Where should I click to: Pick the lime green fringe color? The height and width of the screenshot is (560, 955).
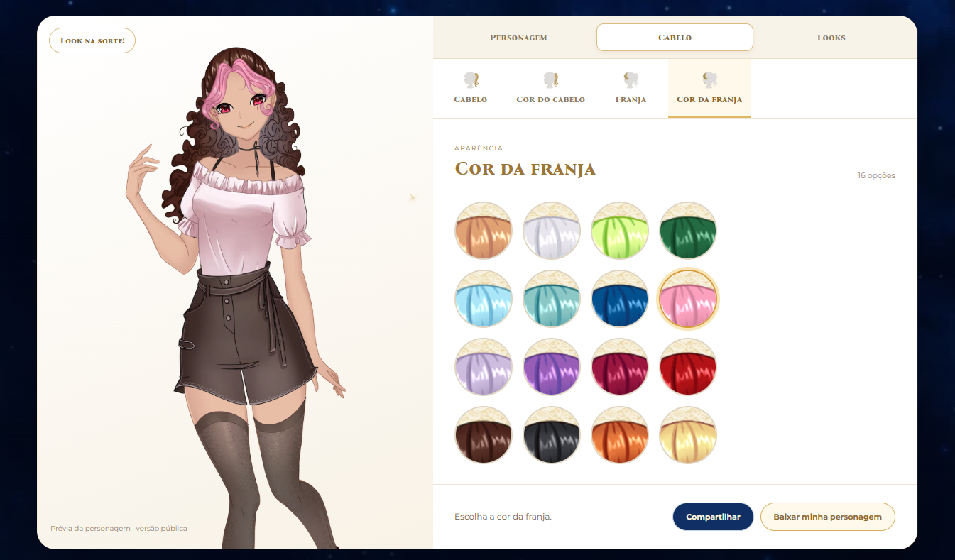point(620,231)
